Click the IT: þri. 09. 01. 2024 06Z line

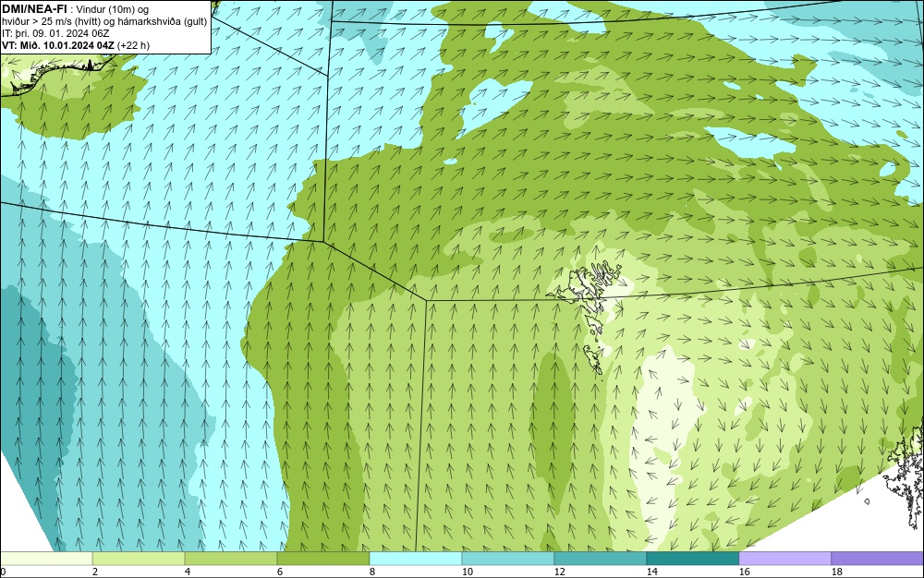pos(55,33)
